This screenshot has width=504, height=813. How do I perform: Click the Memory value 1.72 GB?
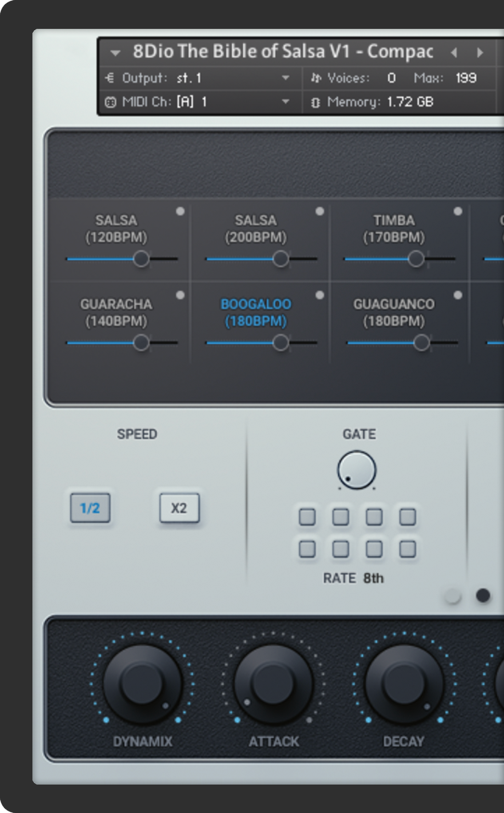[410, 102]
